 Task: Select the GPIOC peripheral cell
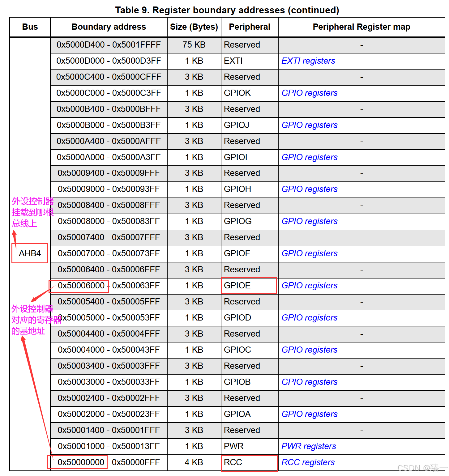(250, 350)
